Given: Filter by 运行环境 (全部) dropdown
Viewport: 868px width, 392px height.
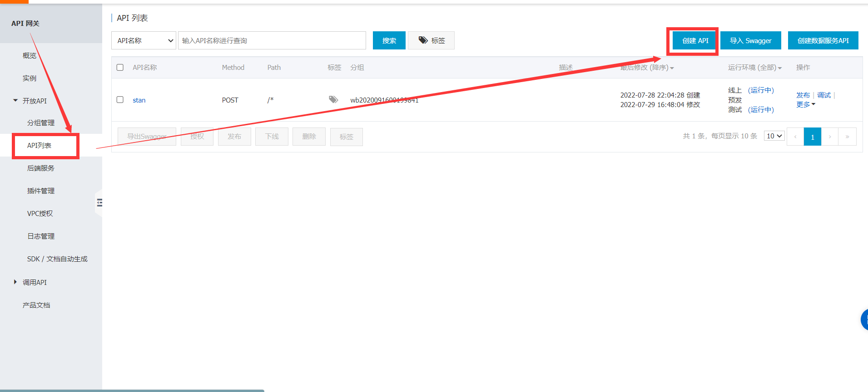Looking at the screenshot, I should pos(754,68).
